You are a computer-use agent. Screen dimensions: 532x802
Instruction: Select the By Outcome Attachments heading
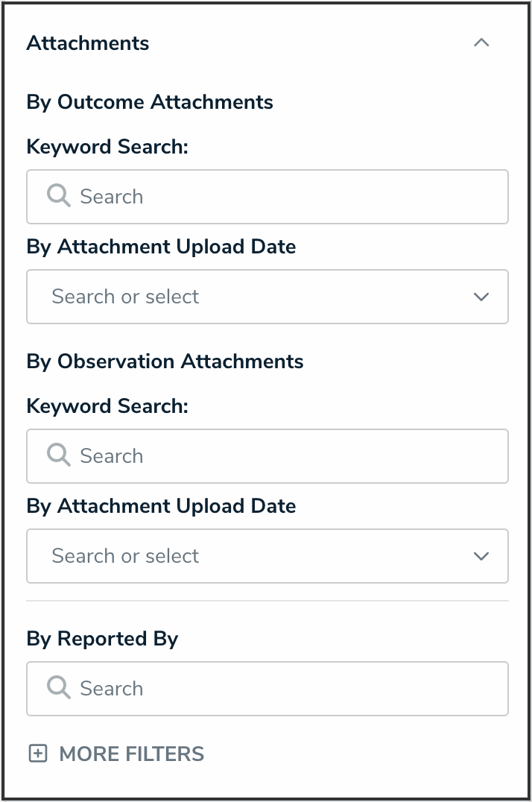150,102
